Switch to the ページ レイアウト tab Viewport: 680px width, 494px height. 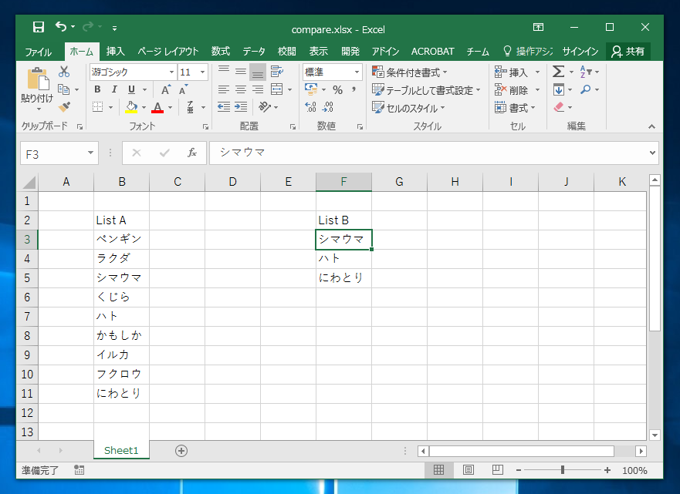tap(168, 52)
